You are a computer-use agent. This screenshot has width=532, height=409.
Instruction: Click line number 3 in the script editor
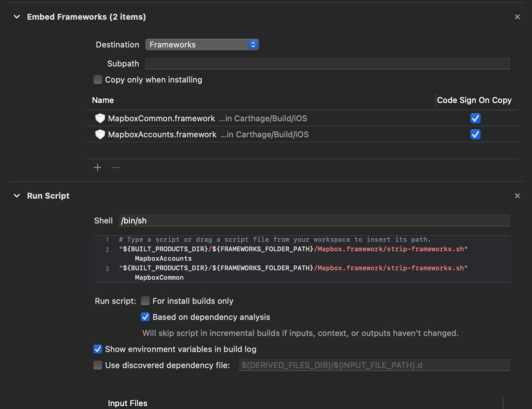coord(107,268)
